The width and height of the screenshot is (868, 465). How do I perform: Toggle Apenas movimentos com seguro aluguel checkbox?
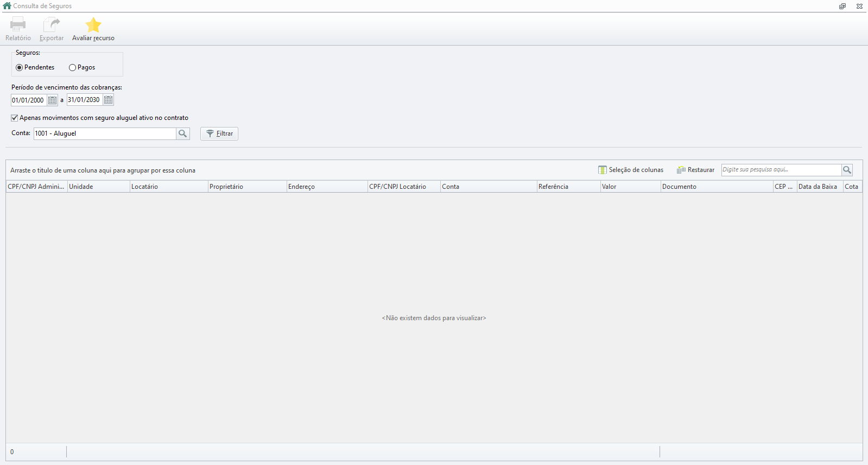pyautogui.click(x=15, y=118)
